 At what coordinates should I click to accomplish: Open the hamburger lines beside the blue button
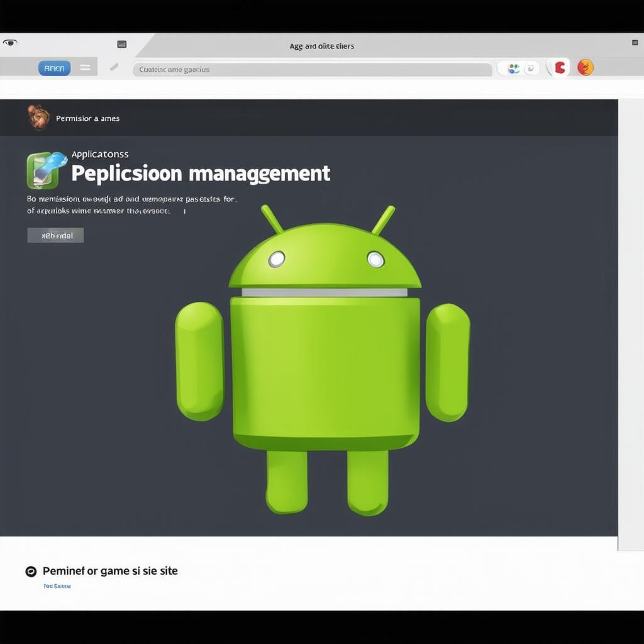click(x=85, y=68)
